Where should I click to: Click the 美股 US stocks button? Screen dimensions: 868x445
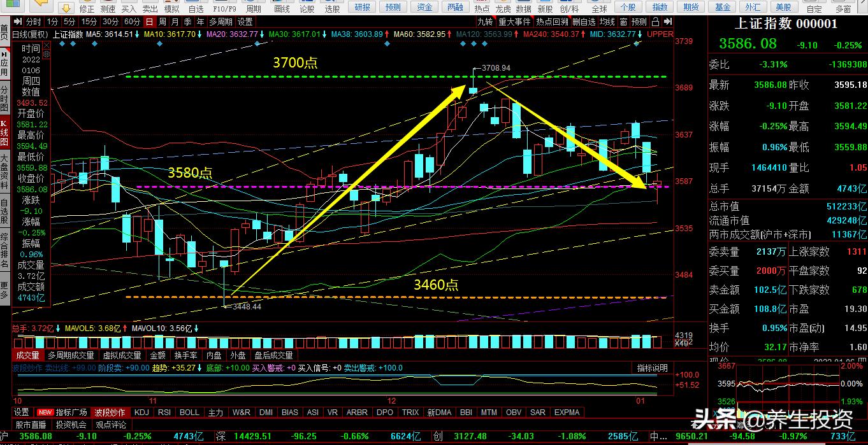coord(783,7)
